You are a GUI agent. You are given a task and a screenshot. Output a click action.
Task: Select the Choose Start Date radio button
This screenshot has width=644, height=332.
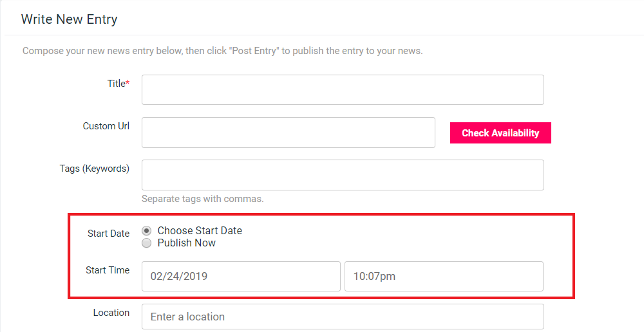(147, 230)
